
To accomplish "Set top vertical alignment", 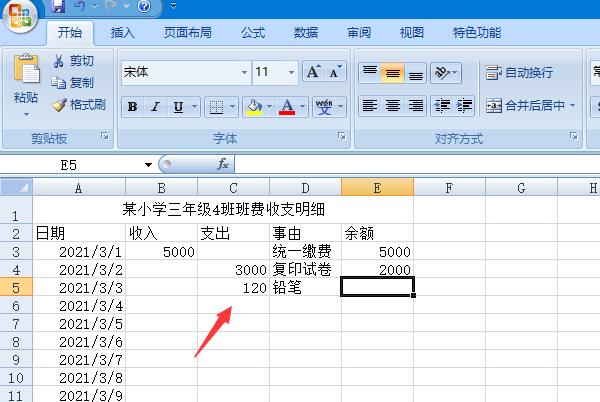I will (370, 72).
